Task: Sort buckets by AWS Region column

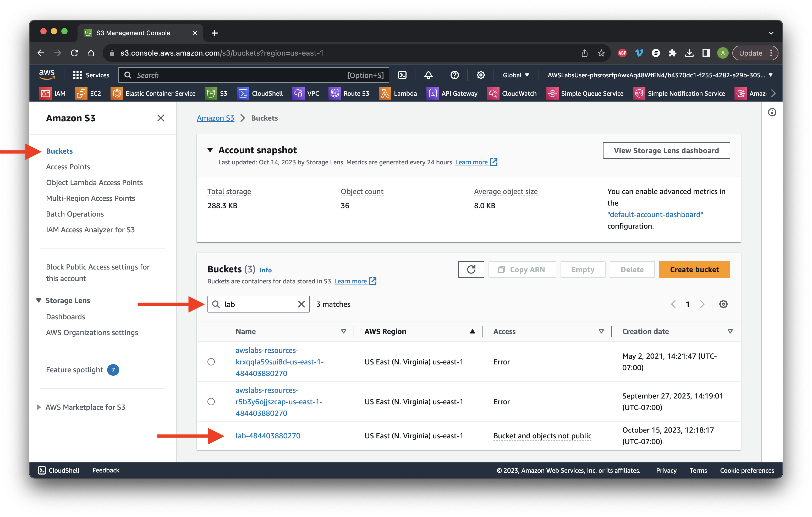Action: (472, 331)
